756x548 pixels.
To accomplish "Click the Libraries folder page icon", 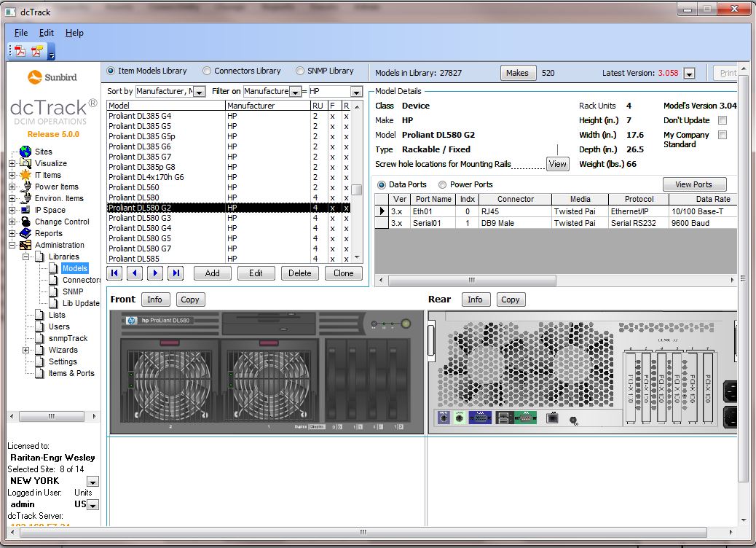I will click(x=40, y=257).
